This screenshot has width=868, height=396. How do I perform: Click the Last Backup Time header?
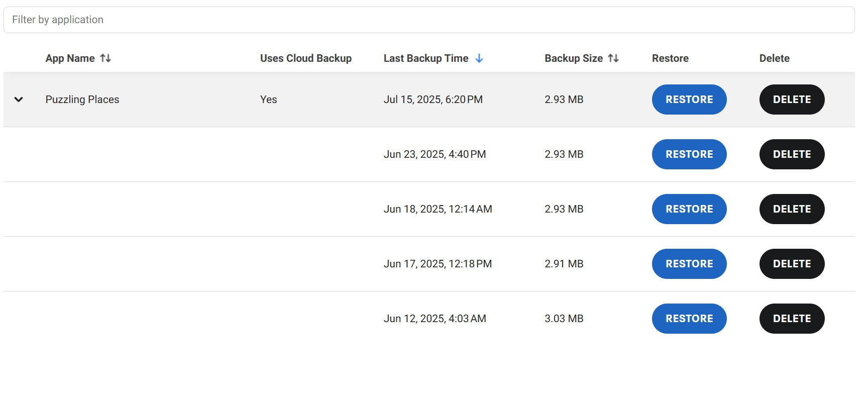[x=425, y=58]
